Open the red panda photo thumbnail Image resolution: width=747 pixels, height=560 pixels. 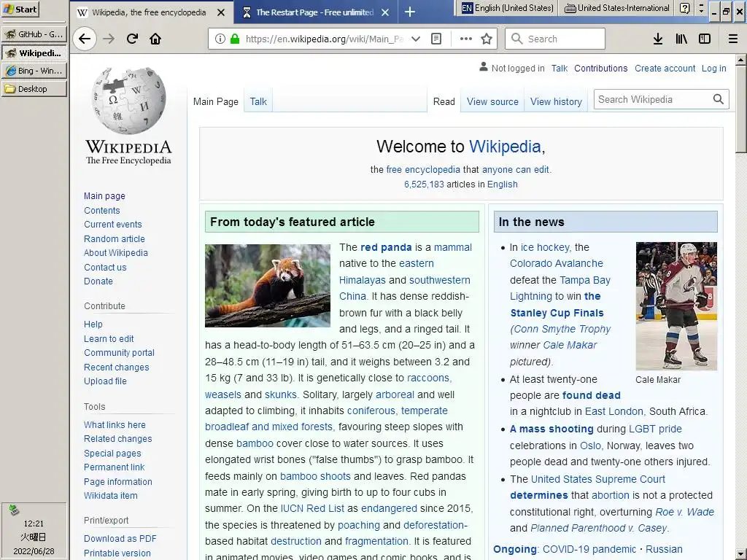[x=268, y=286]
